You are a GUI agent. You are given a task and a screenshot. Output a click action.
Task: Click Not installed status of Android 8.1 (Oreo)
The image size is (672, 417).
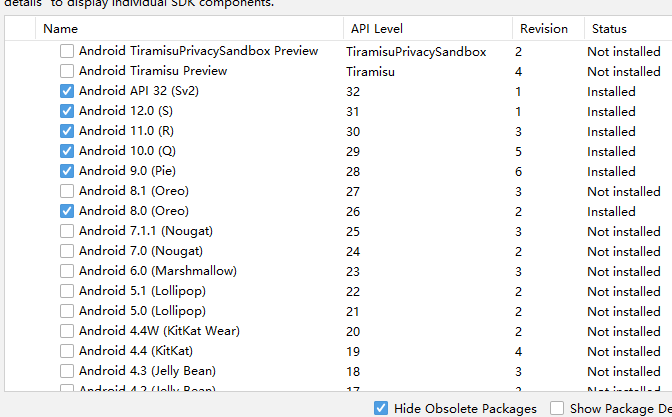624,192
